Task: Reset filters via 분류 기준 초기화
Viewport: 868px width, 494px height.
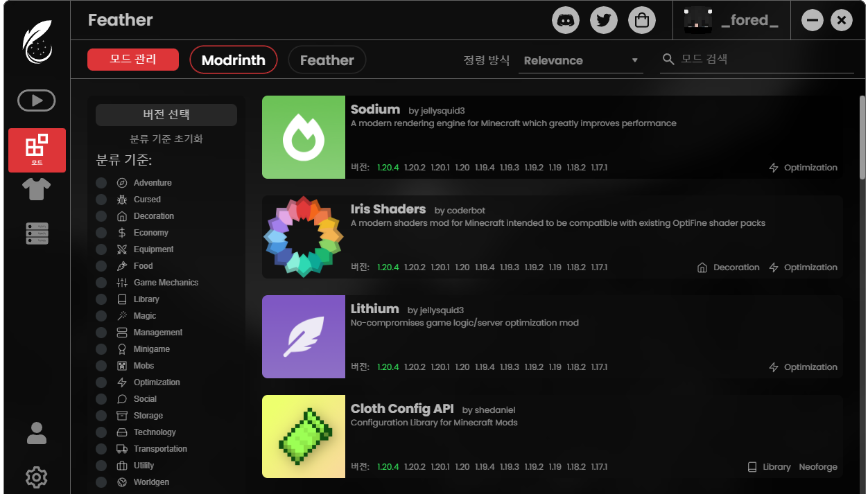Action: point(166,139)
